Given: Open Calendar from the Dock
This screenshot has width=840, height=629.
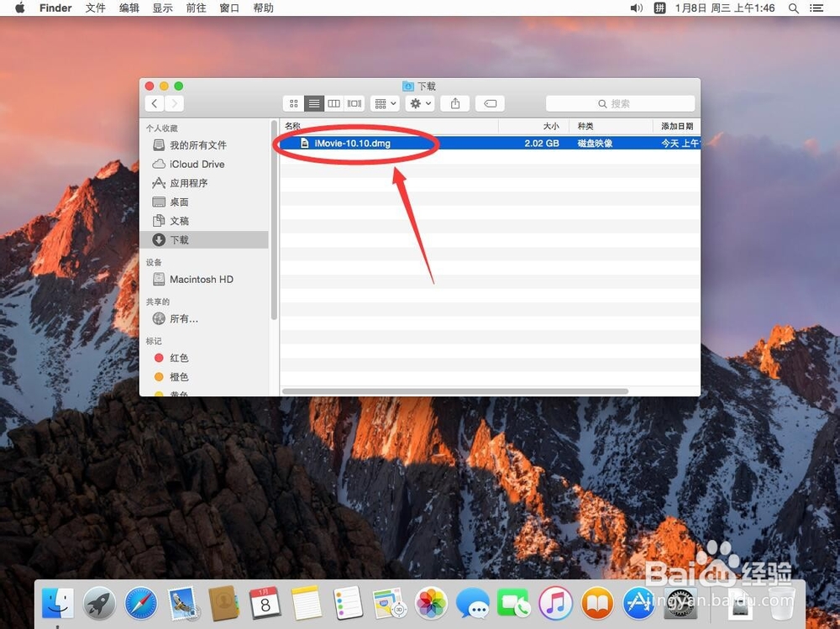Looking at the screenshot, I should (265, 603).
